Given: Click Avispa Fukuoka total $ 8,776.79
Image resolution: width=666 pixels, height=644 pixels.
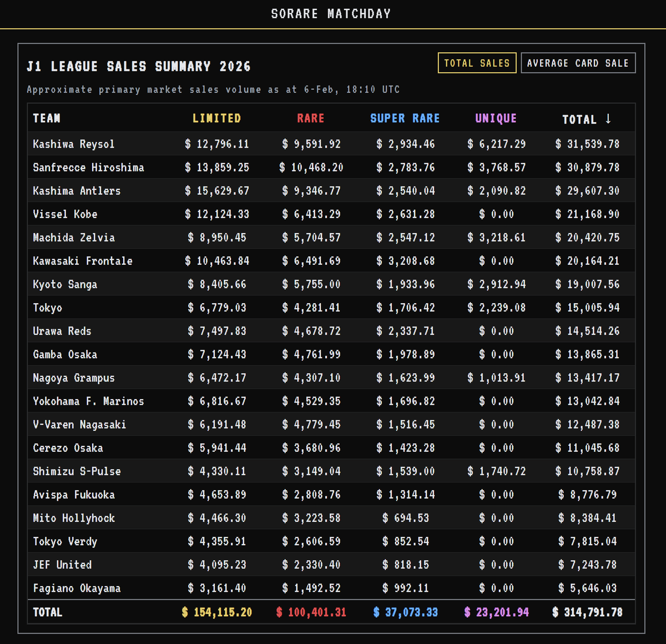Looking at the screenshot, I should click(x=587, y=494).
